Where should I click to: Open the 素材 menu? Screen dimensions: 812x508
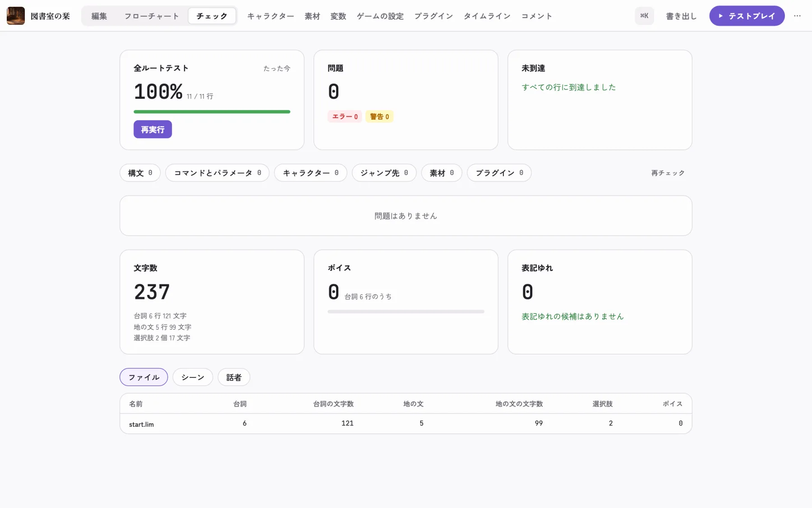(x=312, y=16)
